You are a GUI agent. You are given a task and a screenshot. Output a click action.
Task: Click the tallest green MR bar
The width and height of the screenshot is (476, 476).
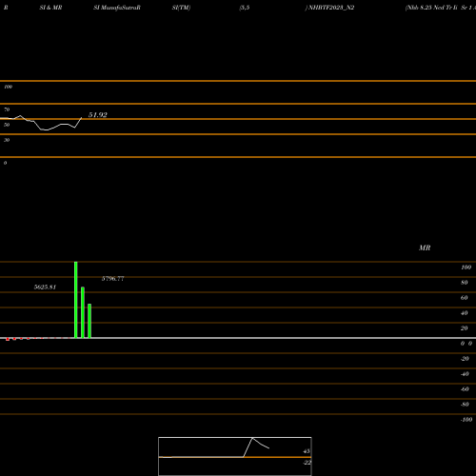(76, 300)
